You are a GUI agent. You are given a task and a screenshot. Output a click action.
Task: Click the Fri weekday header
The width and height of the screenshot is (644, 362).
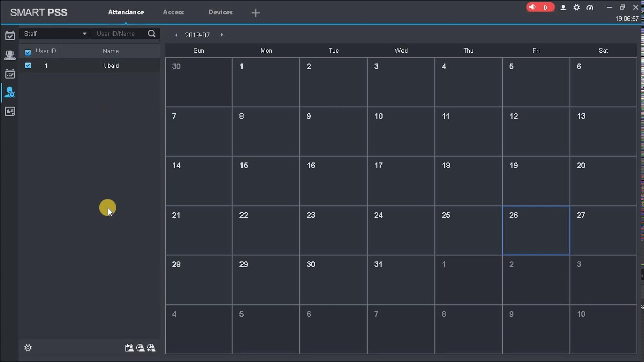[x=536, y=51]
